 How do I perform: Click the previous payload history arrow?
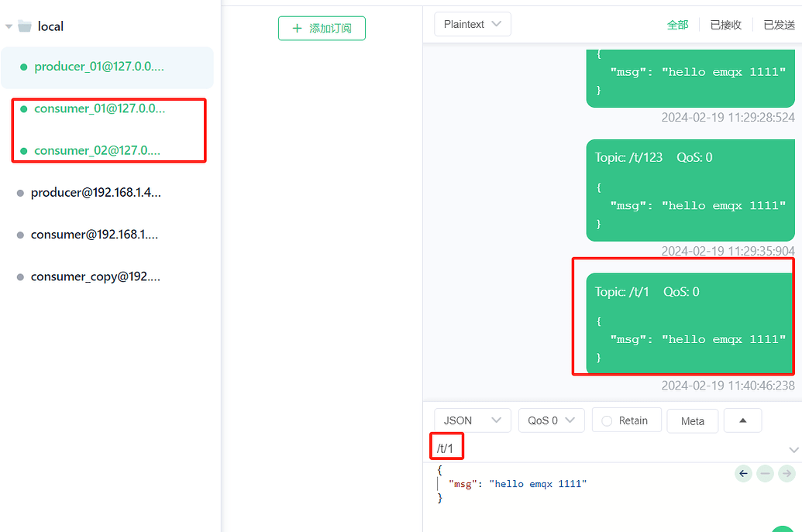click(744, 473)
